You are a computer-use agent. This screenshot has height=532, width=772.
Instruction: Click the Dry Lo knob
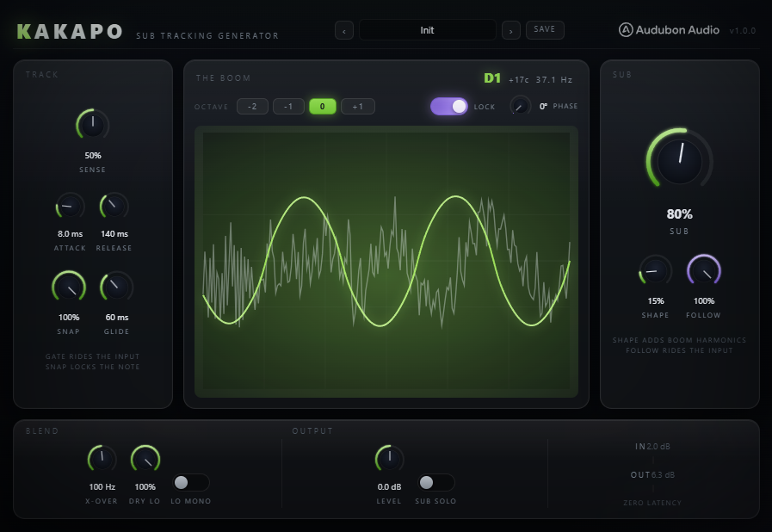145,459
